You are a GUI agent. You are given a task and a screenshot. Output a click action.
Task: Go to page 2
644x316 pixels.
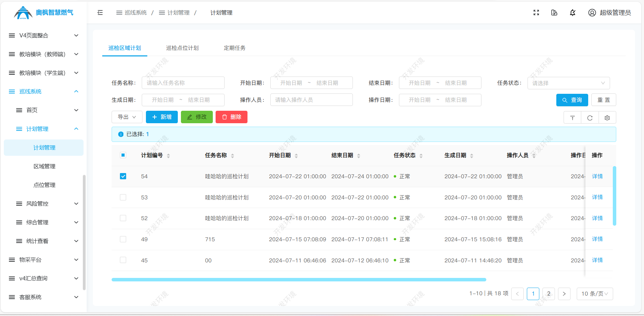click(x=549, y=294)
